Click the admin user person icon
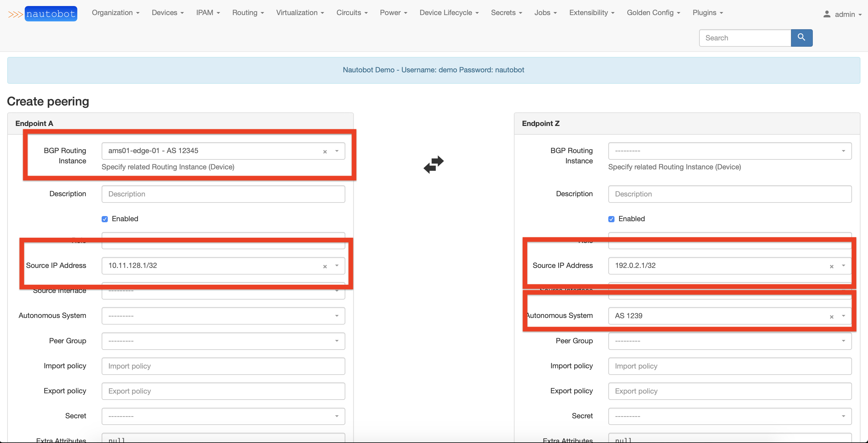 (827, 14)
